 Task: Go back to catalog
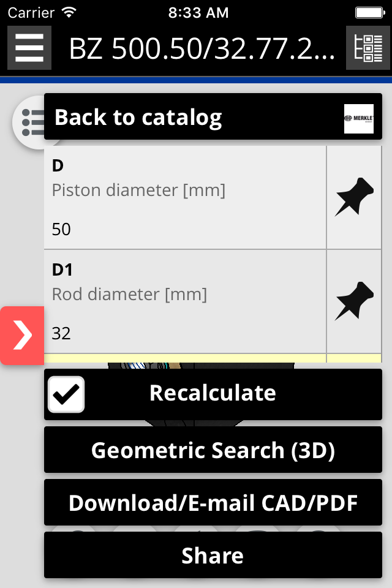tap(138, 117)
